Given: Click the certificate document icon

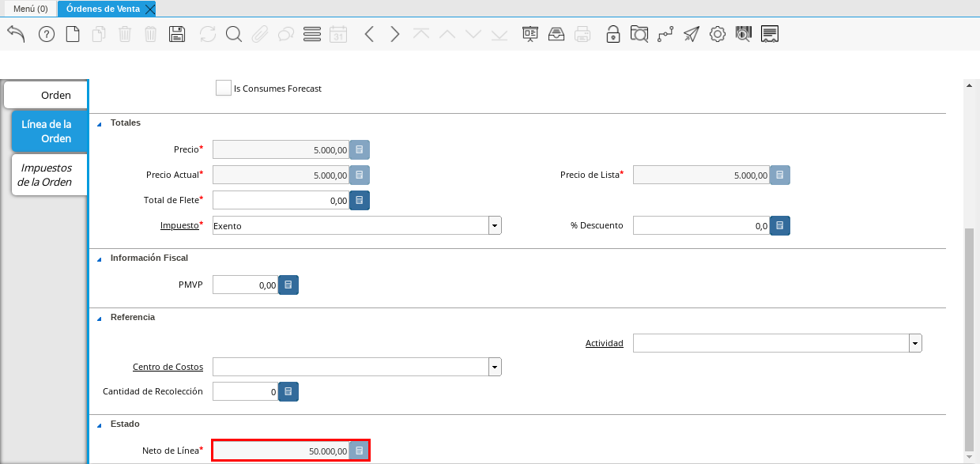Looking at the screenshot, I should (770, 34).
